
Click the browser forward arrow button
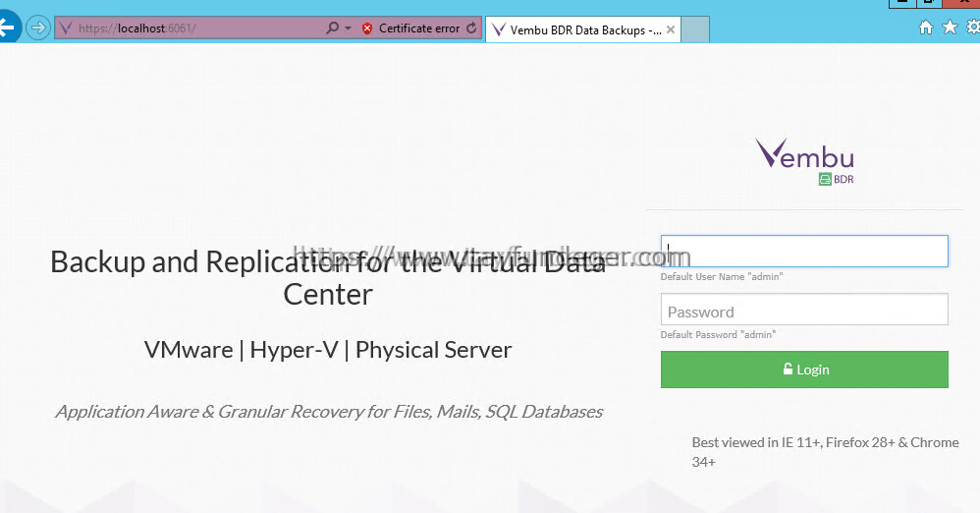[38, 28]
